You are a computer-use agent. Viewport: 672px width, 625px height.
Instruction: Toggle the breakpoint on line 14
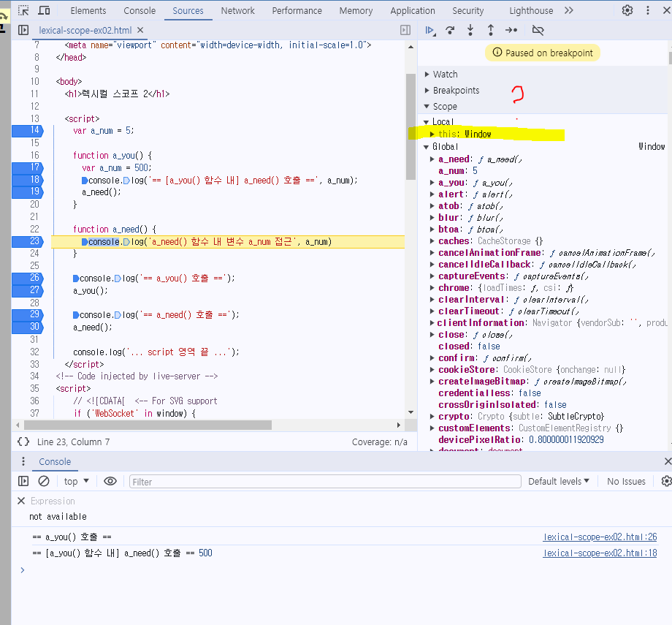pyautogui.click(x=28, y=130)
